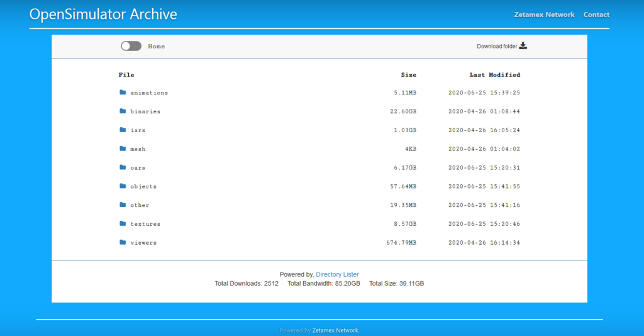Screen dimensions: 644x336
Task: Click the 674.79MB size value
Action: 401,243
